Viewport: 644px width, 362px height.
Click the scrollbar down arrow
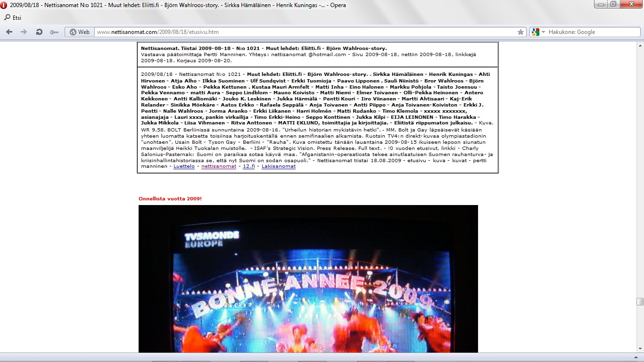click(640, 348)
